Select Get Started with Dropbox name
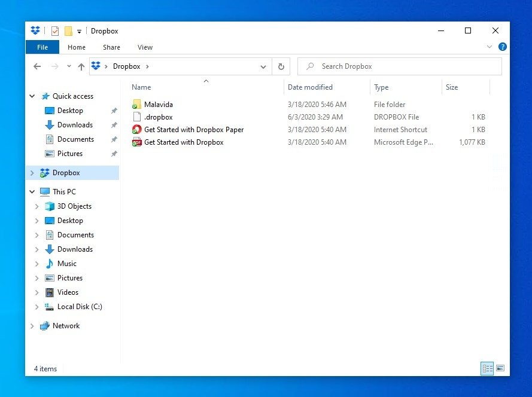Screen dimensions: 532x397 [x=184, y=142]
